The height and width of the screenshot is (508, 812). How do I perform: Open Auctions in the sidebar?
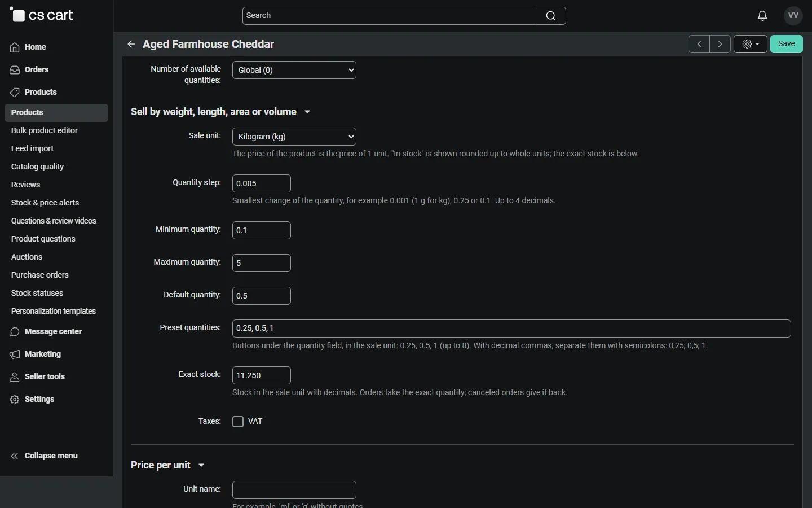pos(27,257)
